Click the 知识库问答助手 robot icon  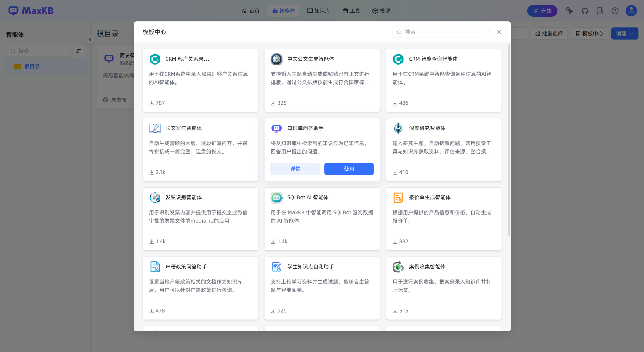pos(276,128)
